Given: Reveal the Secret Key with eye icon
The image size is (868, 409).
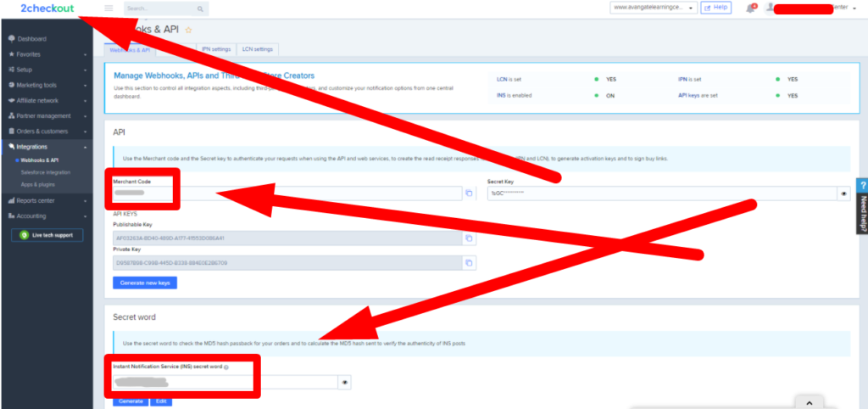Looking at the screenshot, I should 843,193.
